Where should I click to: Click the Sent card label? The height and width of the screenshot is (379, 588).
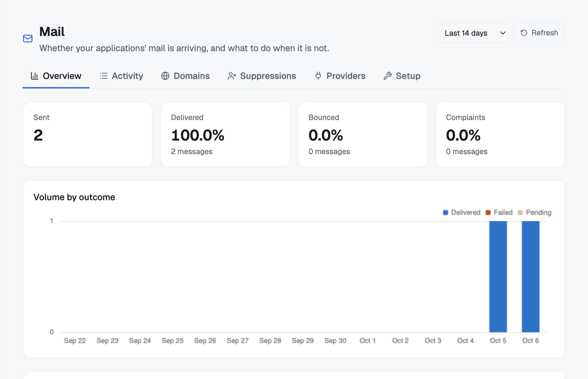[x=42, y=117]
